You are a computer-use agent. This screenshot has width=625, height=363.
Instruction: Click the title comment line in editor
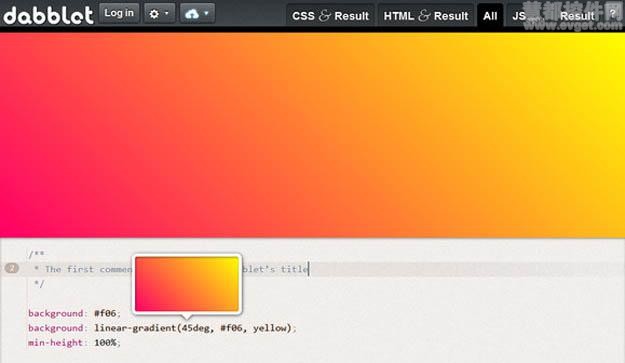pyautogui.click(x=312, y=269)
